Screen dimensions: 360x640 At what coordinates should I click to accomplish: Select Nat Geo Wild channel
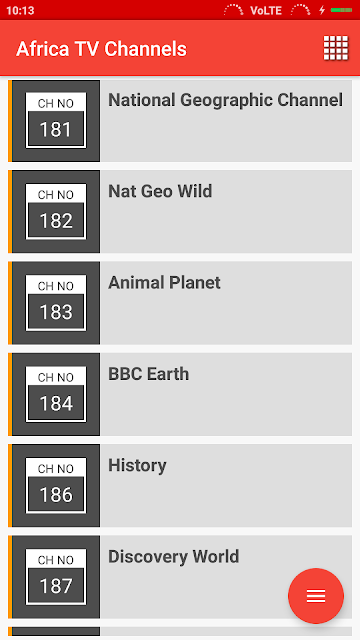[180, 212]
